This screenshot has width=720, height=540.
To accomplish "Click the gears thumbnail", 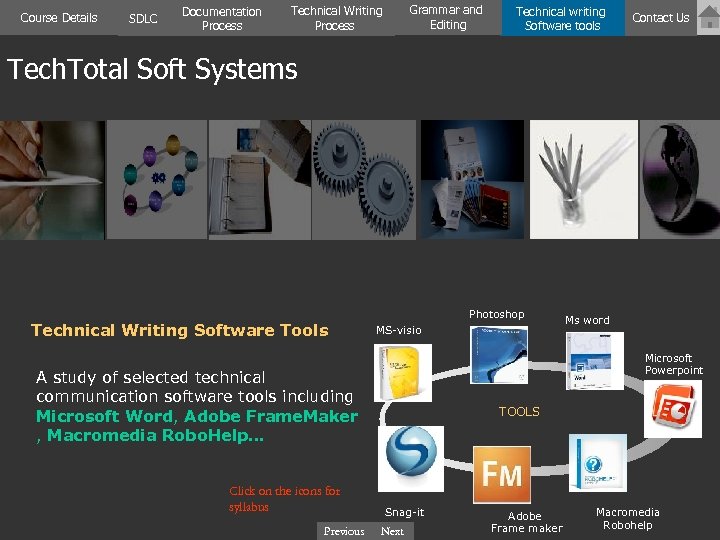I will [x=364, y=180].
